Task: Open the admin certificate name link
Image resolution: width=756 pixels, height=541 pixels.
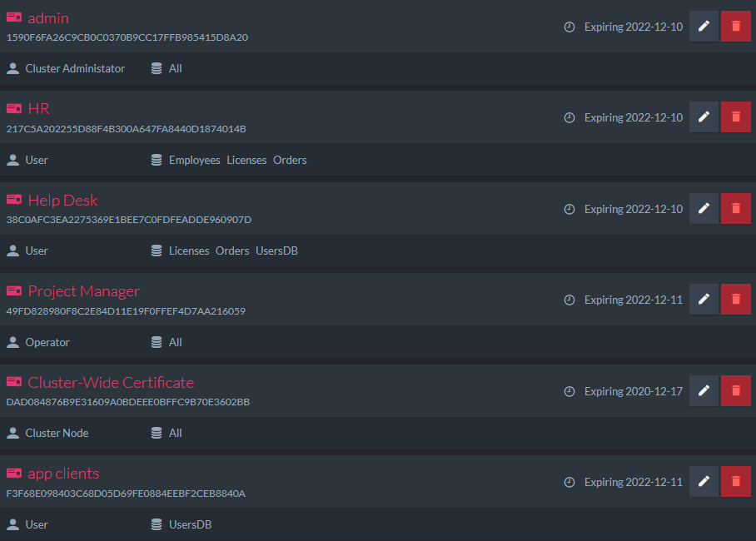Action: pos(48,18)
